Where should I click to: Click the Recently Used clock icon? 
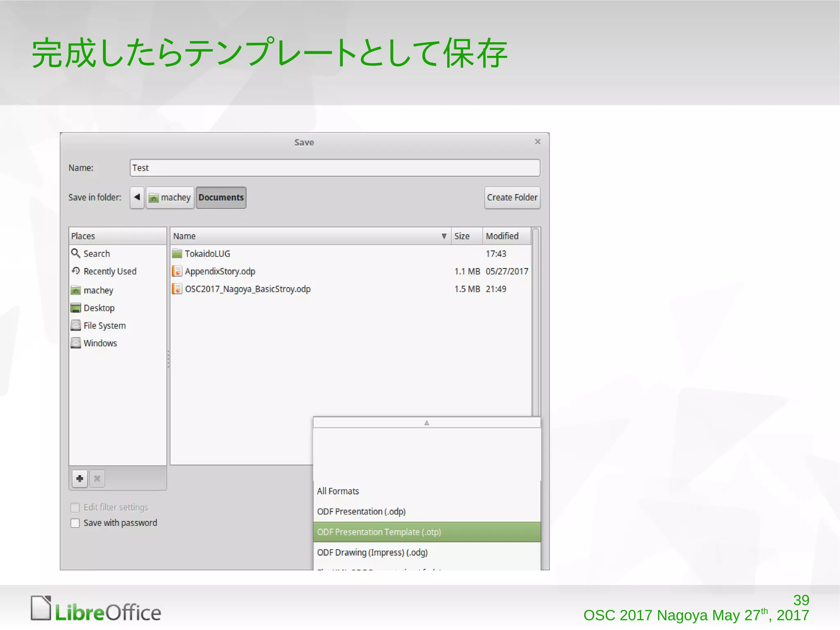tap(75, 271)
